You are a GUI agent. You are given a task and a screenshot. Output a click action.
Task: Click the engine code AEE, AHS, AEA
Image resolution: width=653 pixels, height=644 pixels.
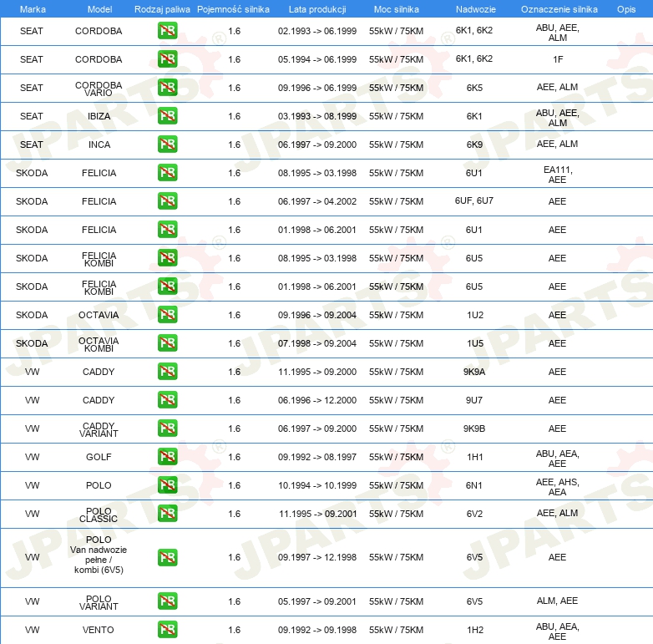point(557,487)
